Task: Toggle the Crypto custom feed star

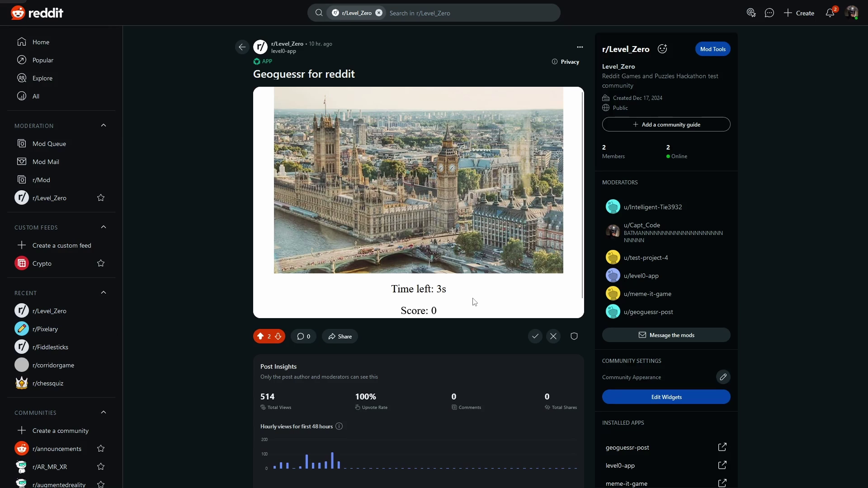Action: [101, 263]
